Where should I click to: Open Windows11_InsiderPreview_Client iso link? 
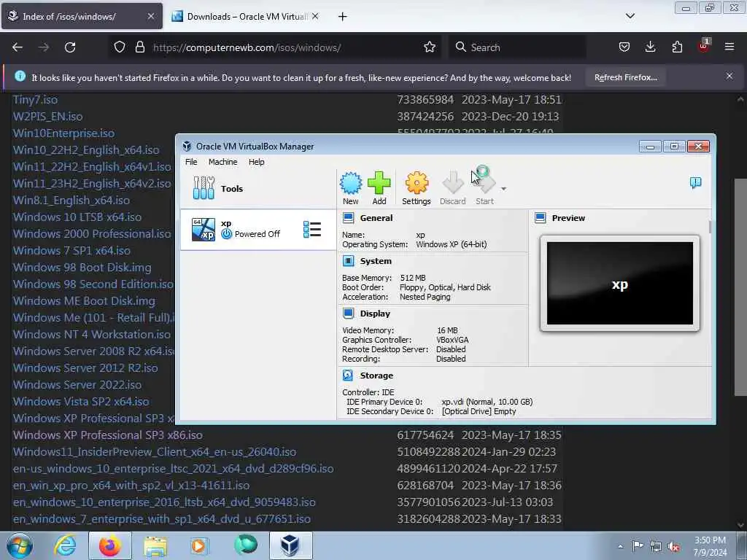point(155,451)
